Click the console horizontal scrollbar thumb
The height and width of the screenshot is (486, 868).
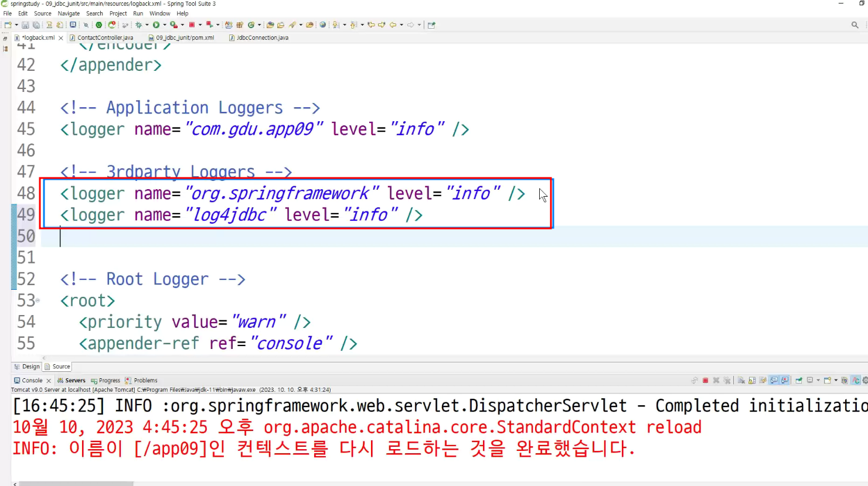(76, 484)
